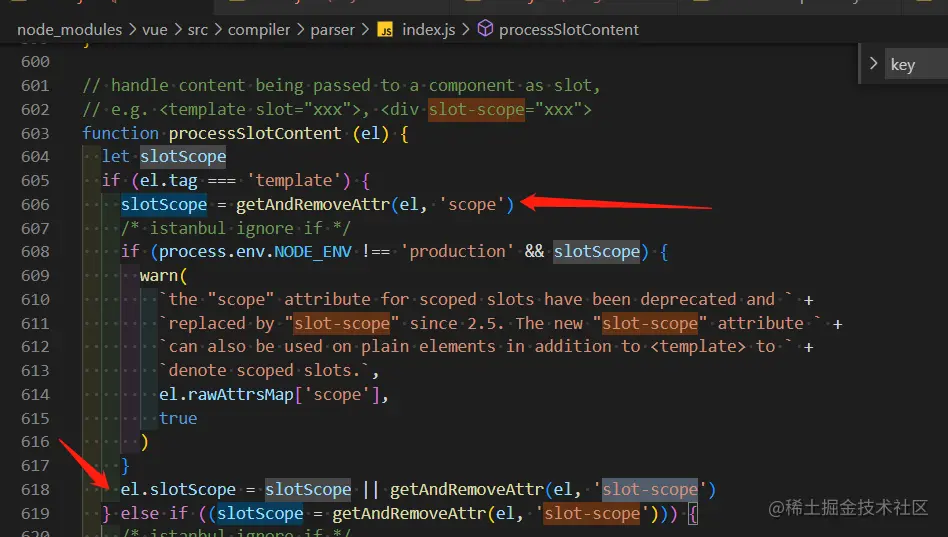Select line number 600 in the gutter
Image resolution: width=948 pixels, height=537 pixels.
(x=35, y=62)
